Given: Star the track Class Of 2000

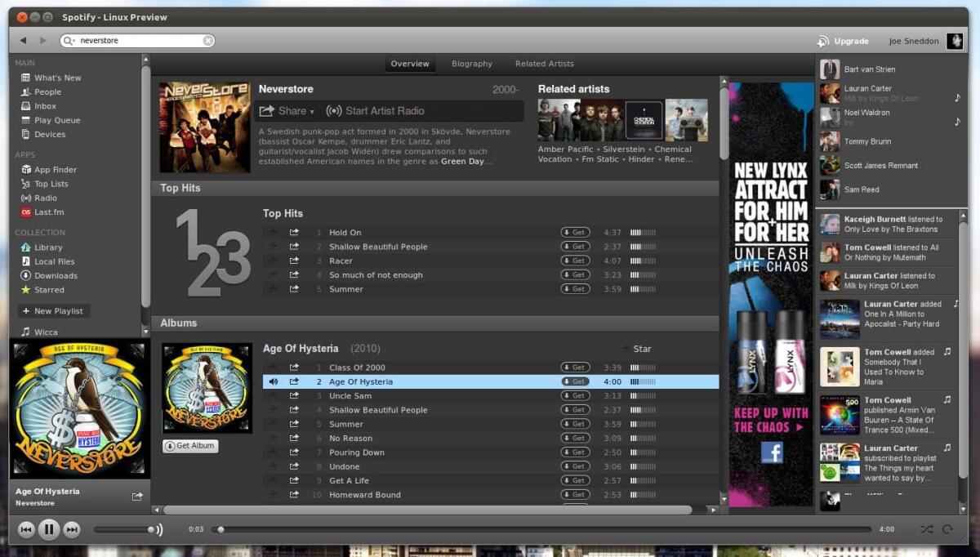Looking at the screenshot, I should coord(273,367).
